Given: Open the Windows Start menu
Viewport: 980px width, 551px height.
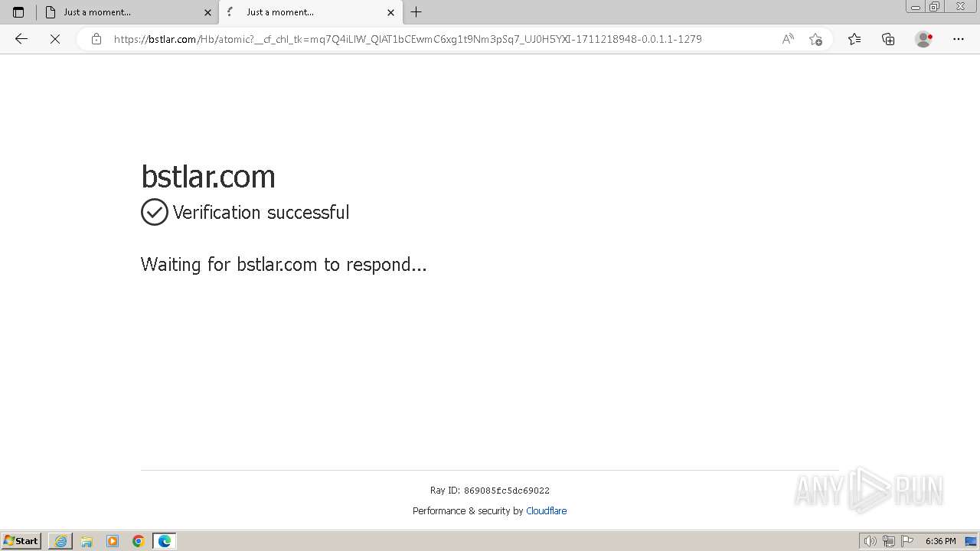Looking at the screenshot, I should pyautogui.click(x=21, y=541).
